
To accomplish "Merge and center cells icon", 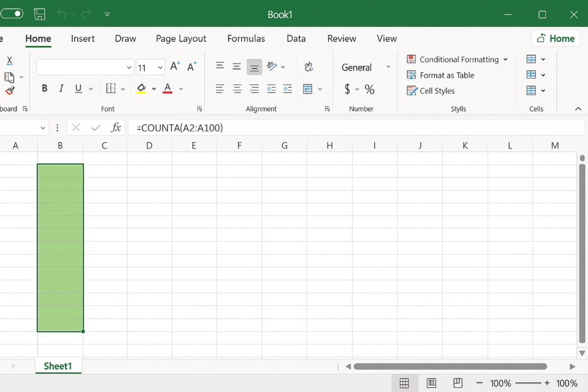I will pos(308,89).
